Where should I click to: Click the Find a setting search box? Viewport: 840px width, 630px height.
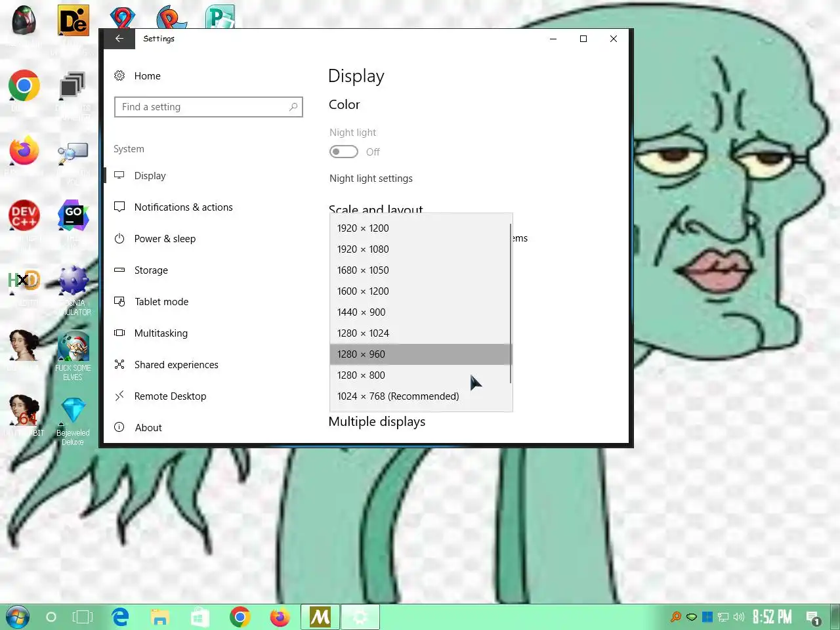pos(208,107)
